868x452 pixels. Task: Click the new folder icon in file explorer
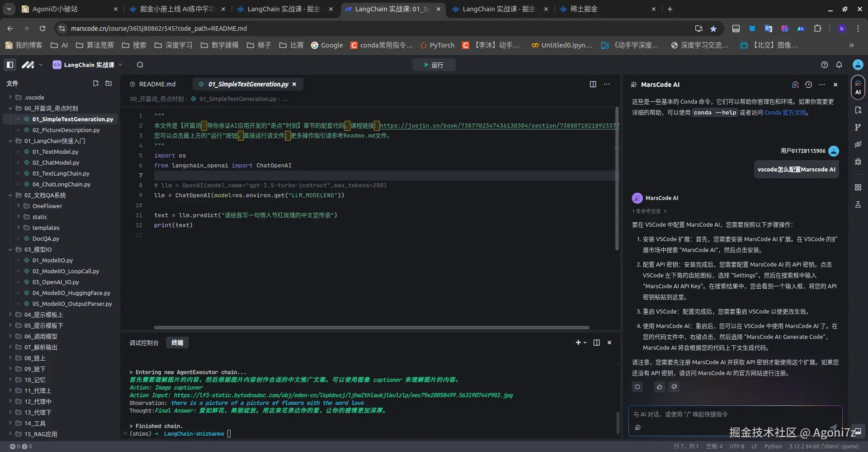tap(108, 83)
